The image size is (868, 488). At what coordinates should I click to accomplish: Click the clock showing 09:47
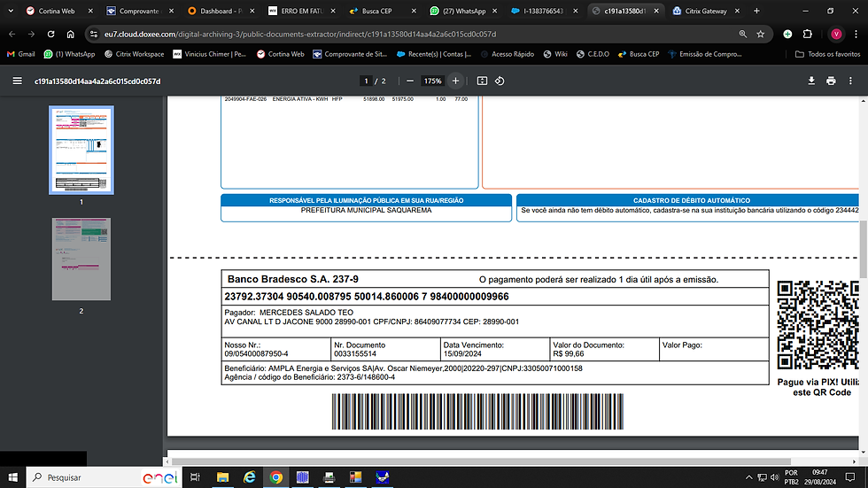coord(820,473)
